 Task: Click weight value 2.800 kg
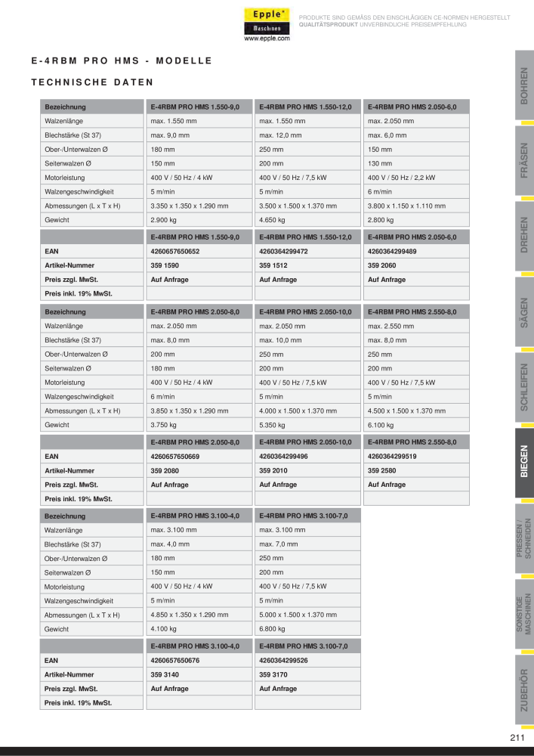coord(381,220)
